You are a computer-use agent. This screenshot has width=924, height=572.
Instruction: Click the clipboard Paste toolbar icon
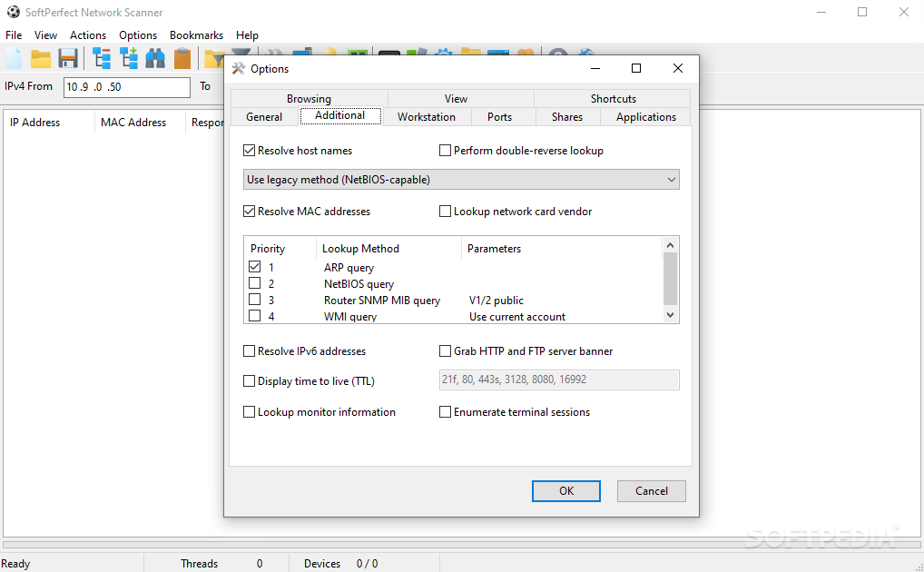[x=182, y=59]
